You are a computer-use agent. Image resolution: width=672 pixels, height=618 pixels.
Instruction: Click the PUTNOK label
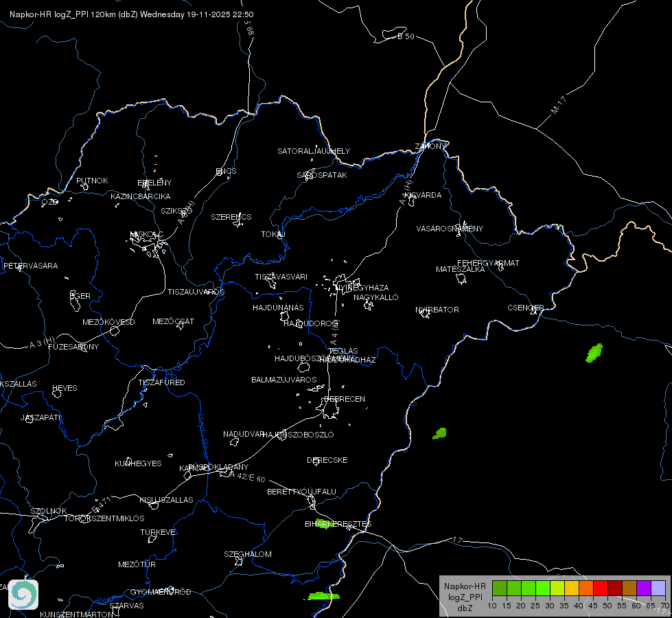(92, 181)
